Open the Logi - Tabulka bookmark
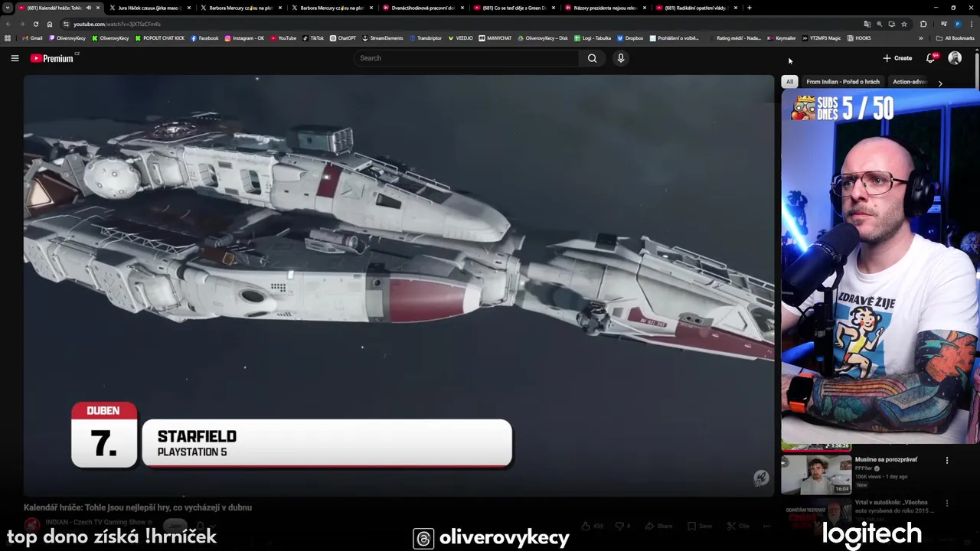Image resolution: width=980 pixels, height=551 pixels. pos(593,37)
